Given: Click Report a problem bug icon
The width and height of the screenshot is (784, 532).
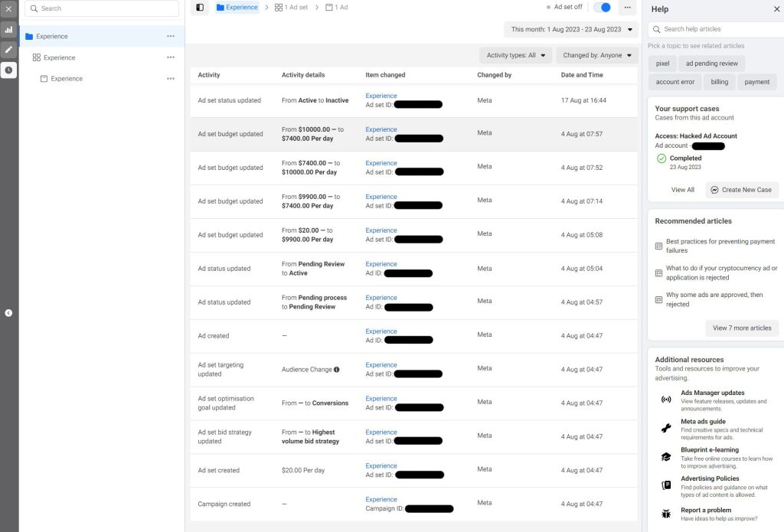Looking at the screenshot, I should tap(666, 514).
